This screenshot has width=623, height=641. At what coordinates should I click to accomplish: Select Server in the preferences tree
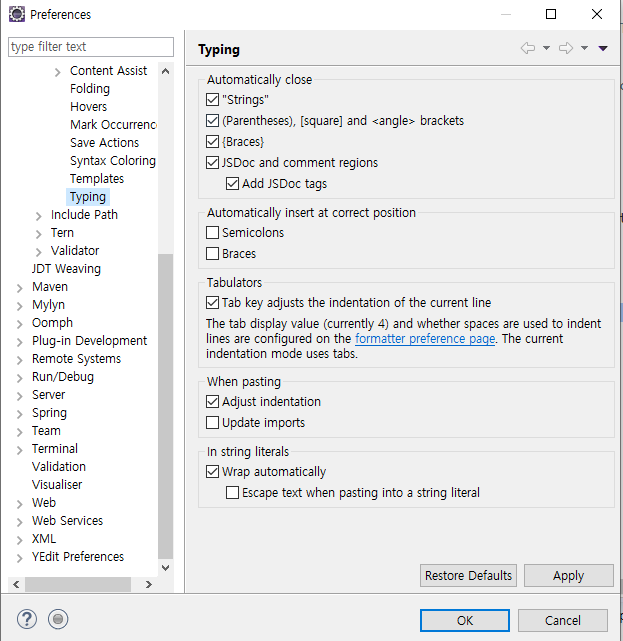pos(49,394)
